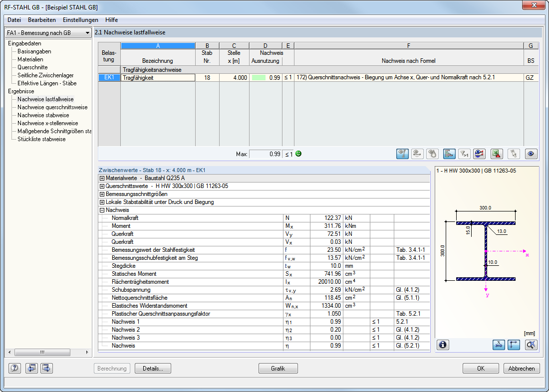Click the Abbrechen button

pos(522,369)
